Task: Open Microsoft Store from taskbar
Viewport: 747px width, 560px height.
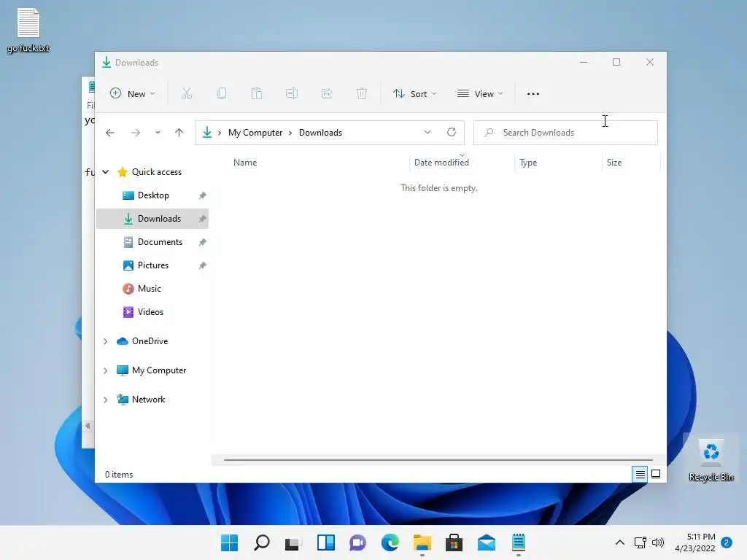Action: (454, 542)
